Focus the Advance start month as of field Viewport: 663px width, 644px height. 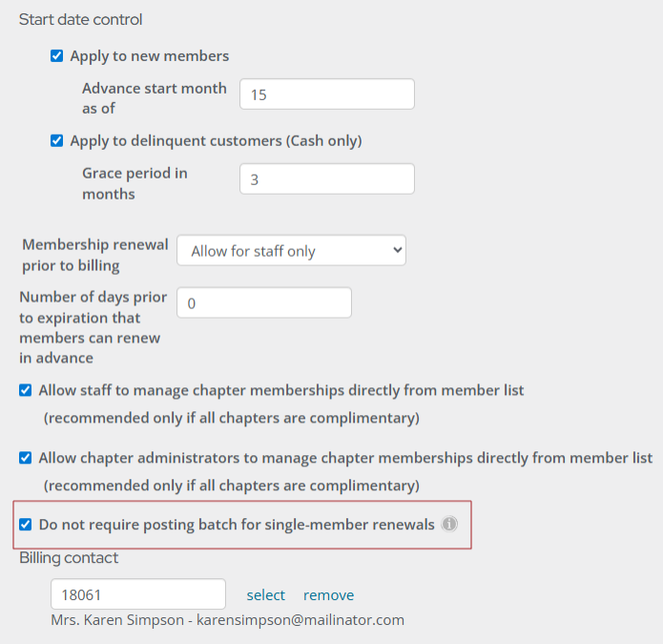click(x=326, y=94)
